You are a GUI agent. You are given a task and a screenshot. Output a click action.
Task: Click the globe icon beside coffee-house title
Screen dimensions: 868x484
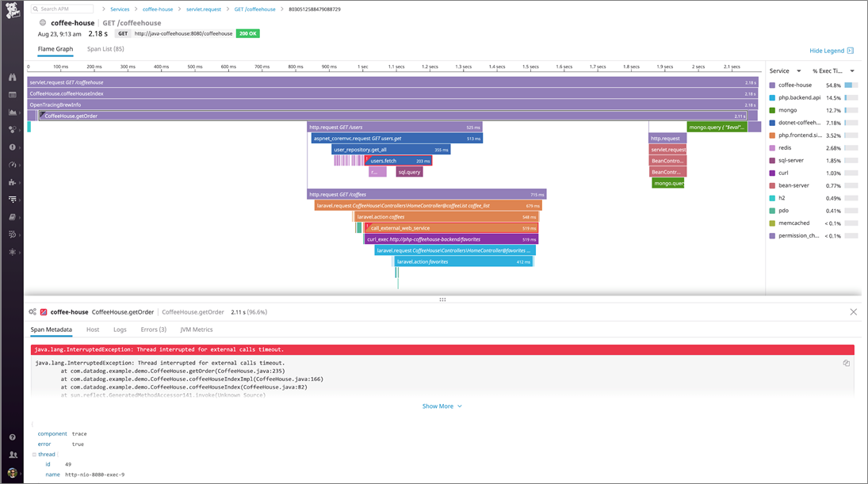[x=43, y=23]
